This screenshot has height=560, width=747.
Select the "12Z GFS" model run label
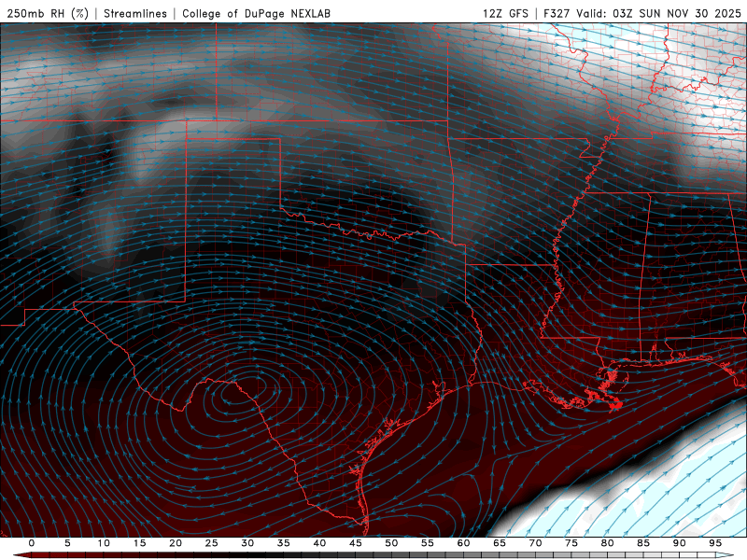505,13
